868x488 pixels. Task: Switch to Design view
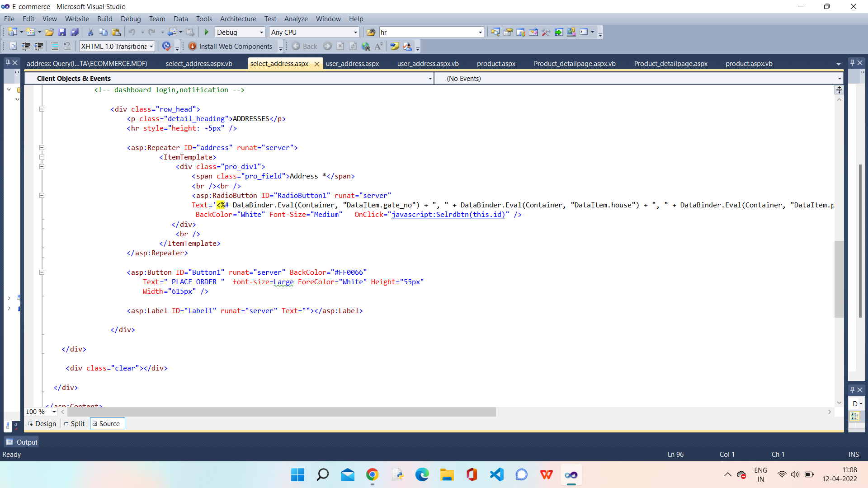click(x=42, y=423)
